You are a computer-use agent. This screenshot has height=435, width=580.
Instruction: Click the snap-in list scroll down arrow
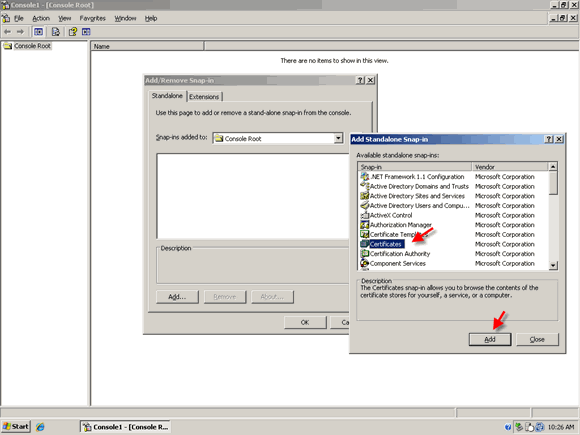coord(553,265)
